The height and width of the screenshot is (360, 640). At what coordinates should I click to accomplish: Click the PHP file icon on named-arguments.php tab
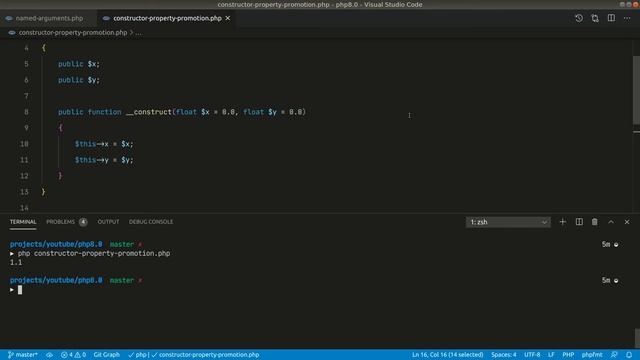[9, 18]
